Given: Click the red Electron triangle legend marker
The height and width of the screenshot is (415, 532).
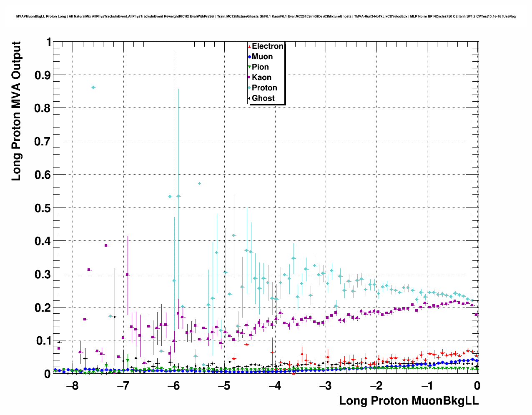Looking at the screenshot, I should click(x=249, y=46).
